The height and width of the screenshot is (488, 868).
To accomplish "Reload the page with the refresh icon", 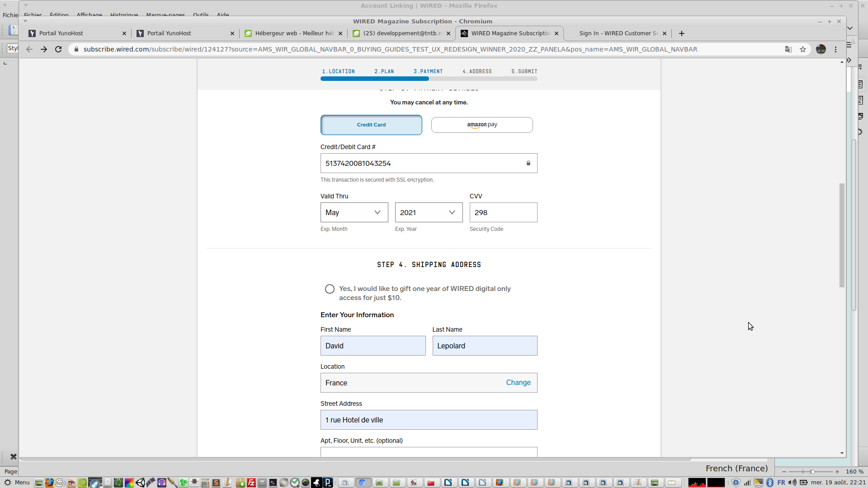I will 58,49.
